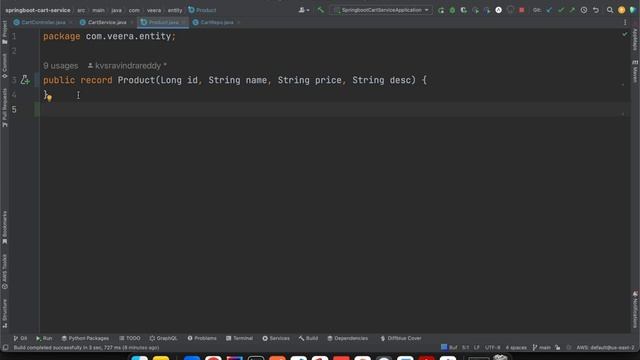Screen dimensions: 640x360
Task: Click the veera breadcrumb
Action: 154,10
